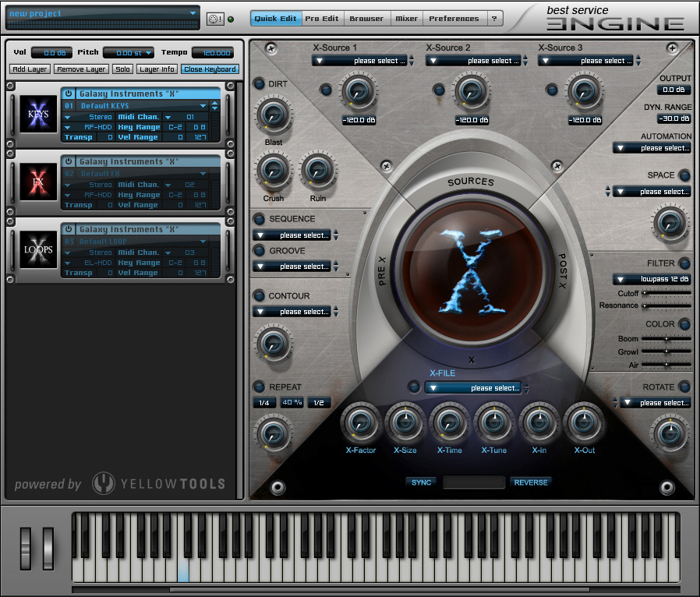Enable the COLOR toggle
700x597 pixels.
pyautogui.click(x=684, y=324)
